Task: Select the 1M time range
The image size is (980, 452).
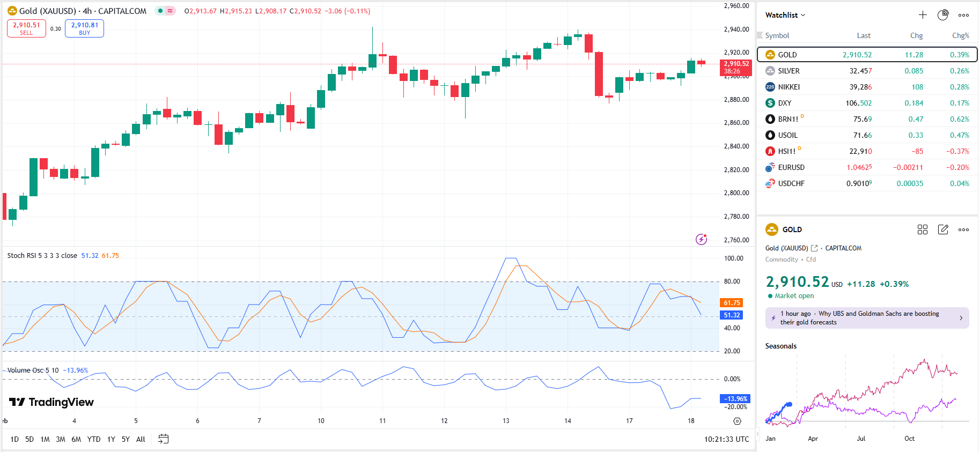Action: point(45,439)
